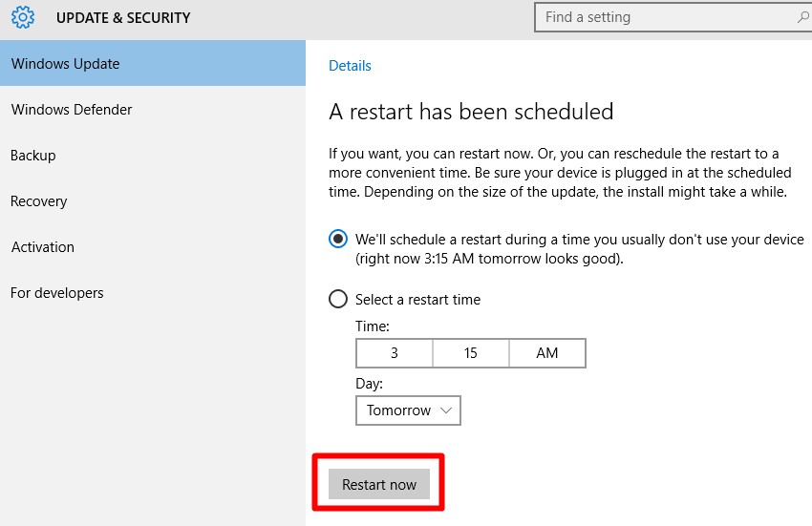Open Windows Update section
This screenshot has height=526, width=812.
tap(153, 63)
